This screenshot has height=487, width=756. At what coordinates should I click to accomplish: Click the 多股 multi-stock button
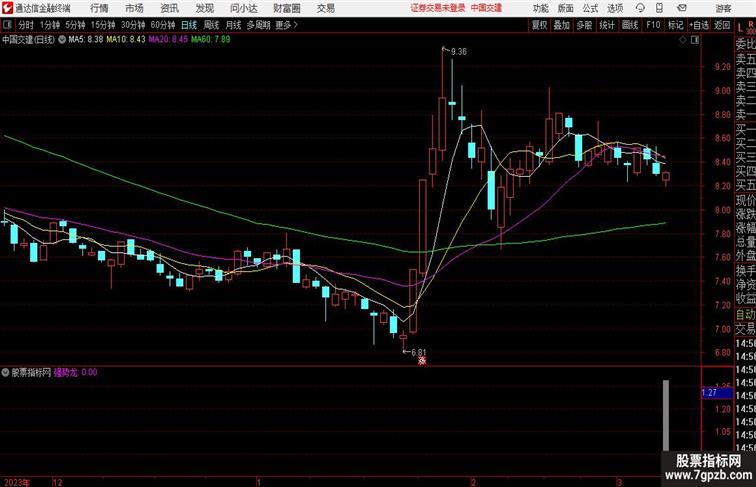point(584,25)
